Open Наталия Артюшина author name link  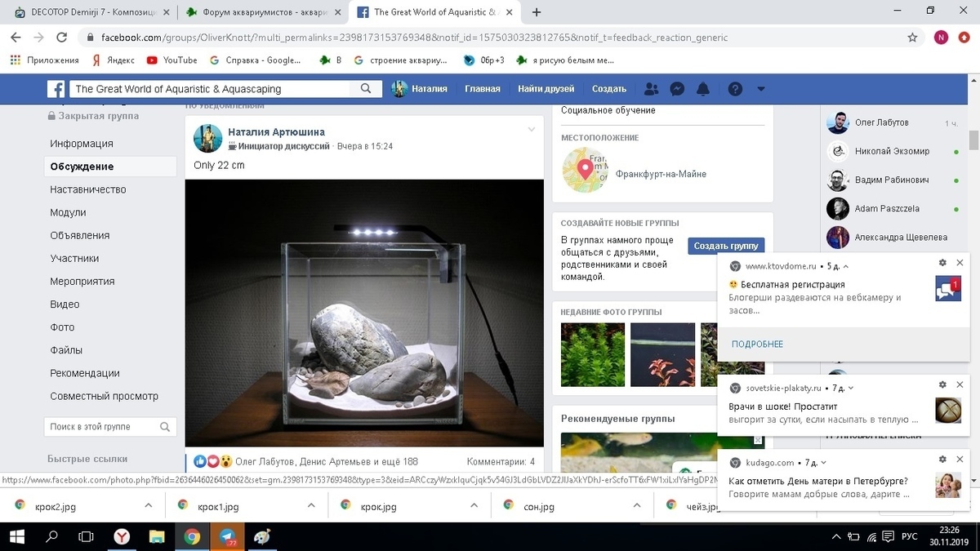click(276, 132)
